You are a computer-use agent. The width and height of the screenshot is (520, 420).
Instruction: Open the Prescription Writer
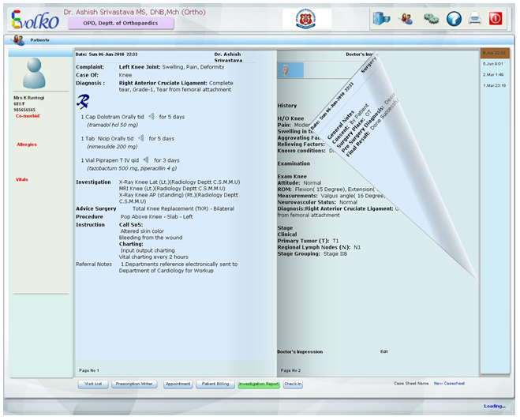(x=134, y=384)
